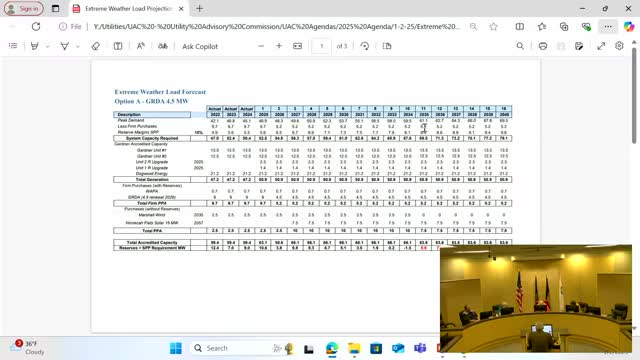Click Ask Copilot in PDF toolbar
The image size is (640, 360).
pos(200,47)
